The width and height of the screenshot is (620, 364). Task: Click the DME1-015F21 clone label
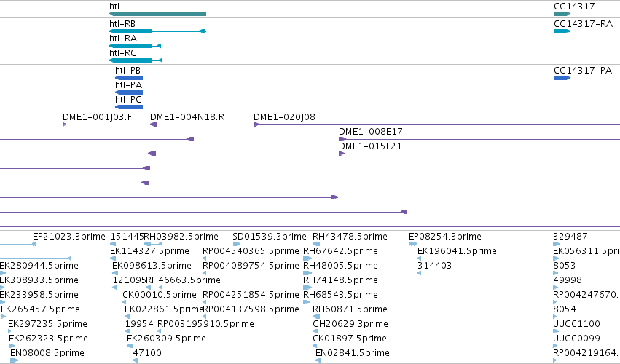pyautogui.click(x=371, y=146)
